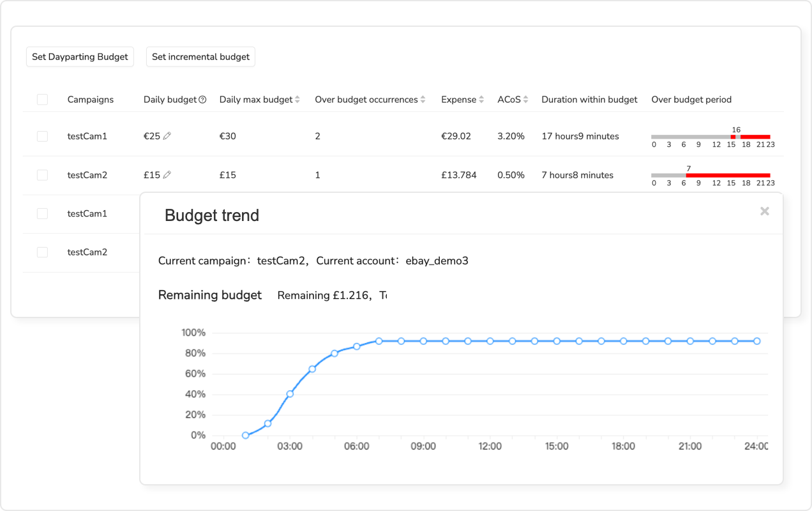Sort the ACoS column

pyautogui.click(x=527, y=99)
